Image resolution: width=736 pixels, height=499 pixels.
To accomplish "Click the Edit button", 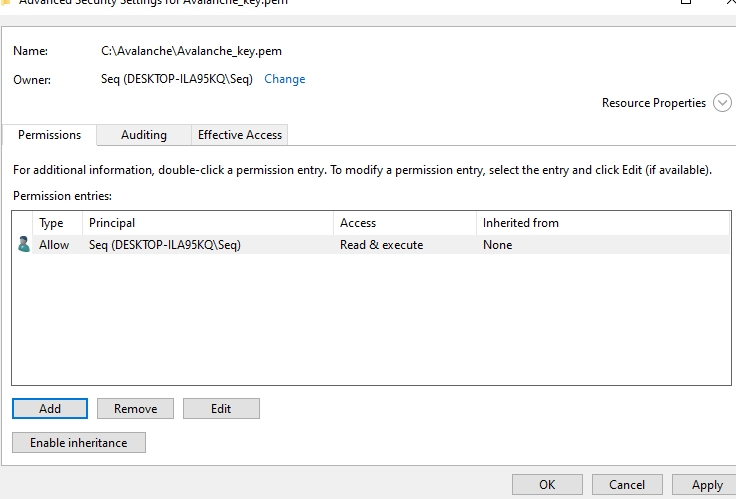I will pyautogui.click(x=221, y=408).
